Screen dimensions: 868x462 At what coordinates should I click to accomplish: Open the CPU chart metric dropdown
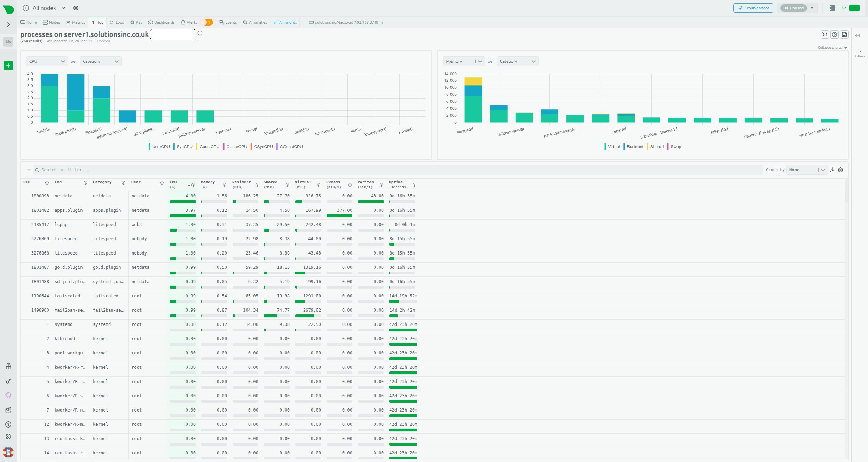point(46,61)
